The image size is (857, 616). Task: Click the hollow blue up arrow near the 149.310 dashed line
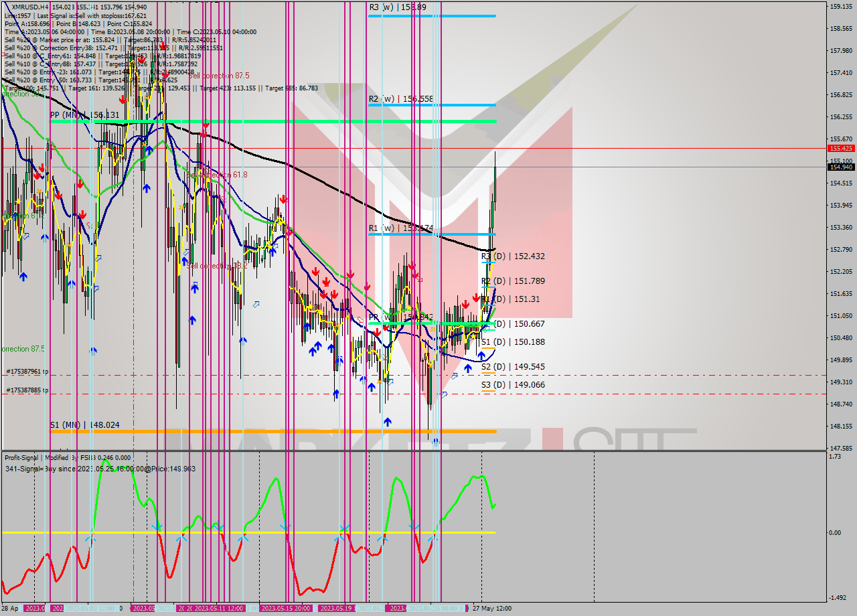point(444,394)
